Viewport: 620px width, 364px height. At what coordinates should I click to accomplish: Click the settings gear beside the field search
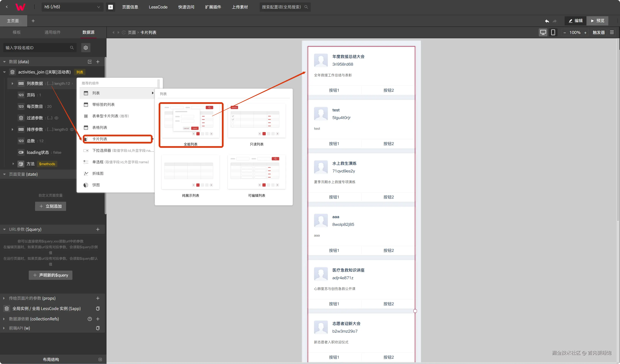pyautogui.click(x=86, y=48)
